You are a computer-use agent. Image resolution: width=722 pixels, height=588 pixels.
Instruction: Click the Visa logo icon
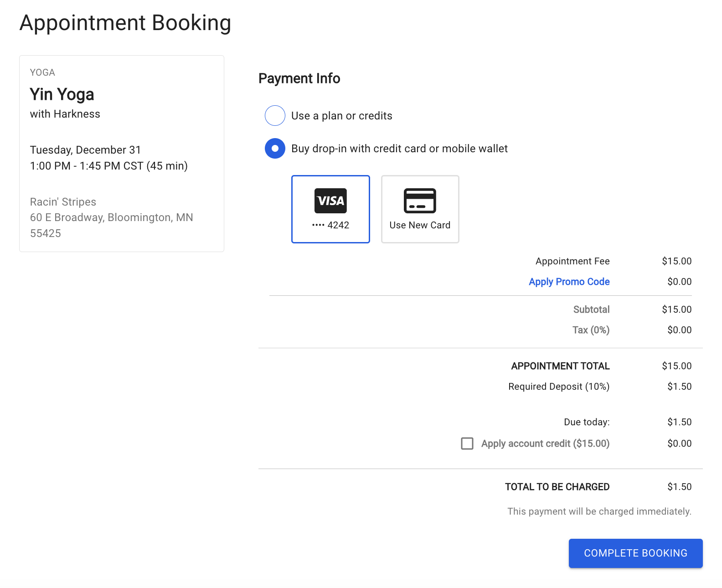330,201
